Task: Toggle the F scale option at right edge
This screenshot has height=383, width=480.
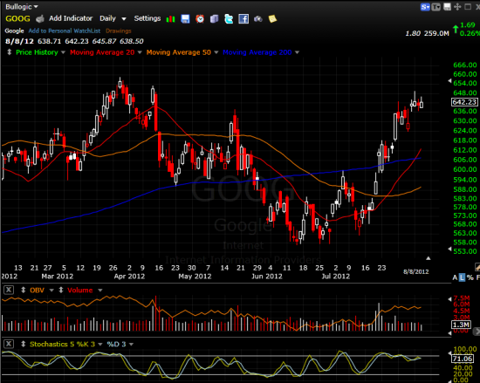Action: [478, 277]
